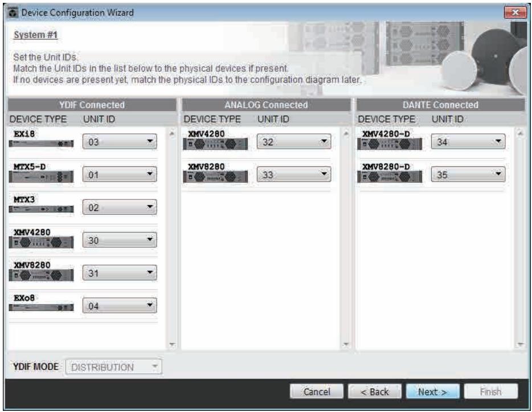532x412 pixels.
Task: Open the YDIF MODE DISTRIBUTION dropdown
Action: pyautogui.click(x=114, y=367)
